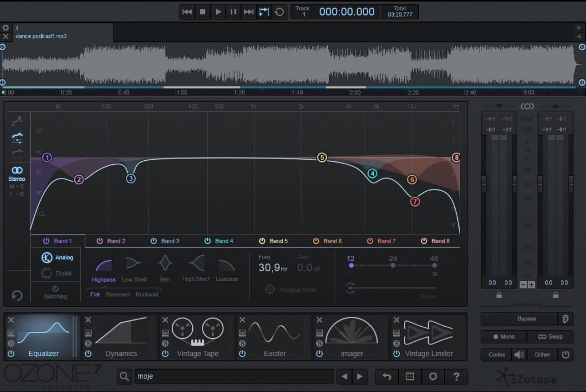Screen dimensions: 586x392
Task: Toggle power for Band 2
Action: click(100, 241)
